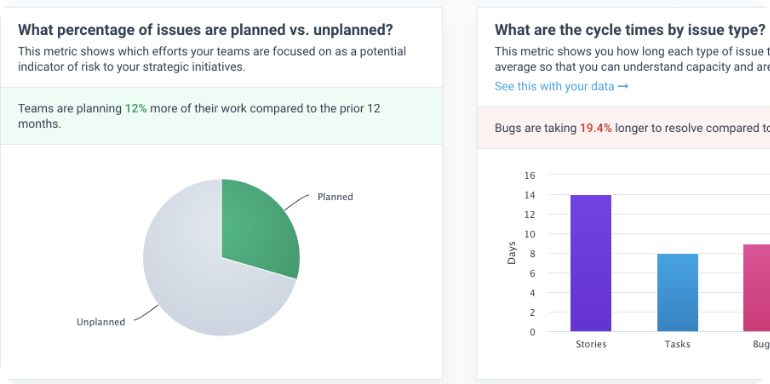Screen dimensions: 770x384
Task: Select the purple Stories bar
Action: pyautogui.click(x=591, y=263)
